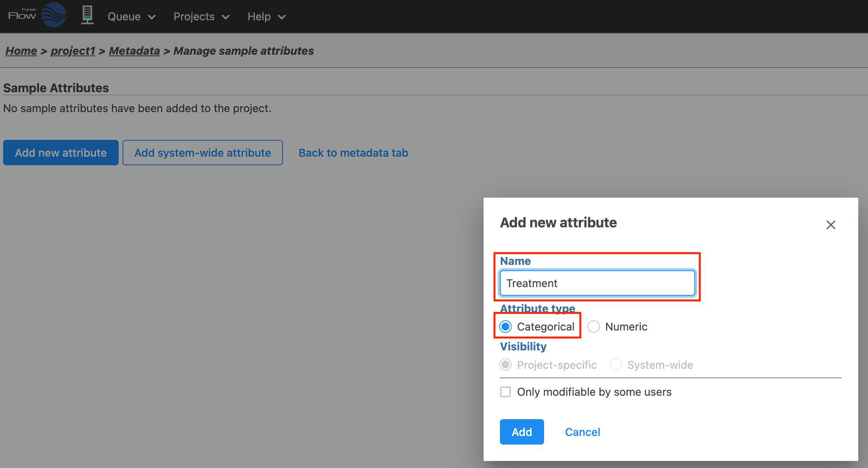Viewport: 868px width, 468px height.
Task: Open the project1 breadcrumb link
Action: click(73, 51)
